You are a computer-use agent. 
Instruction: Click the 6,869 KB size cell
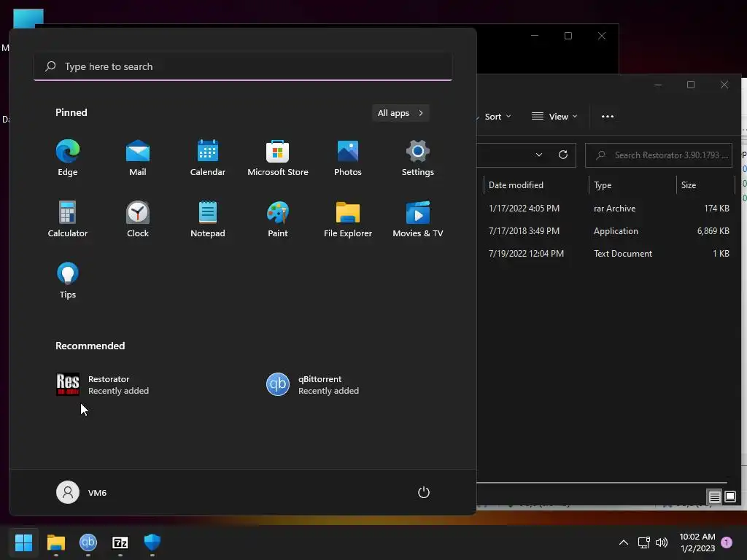(713, 231)
